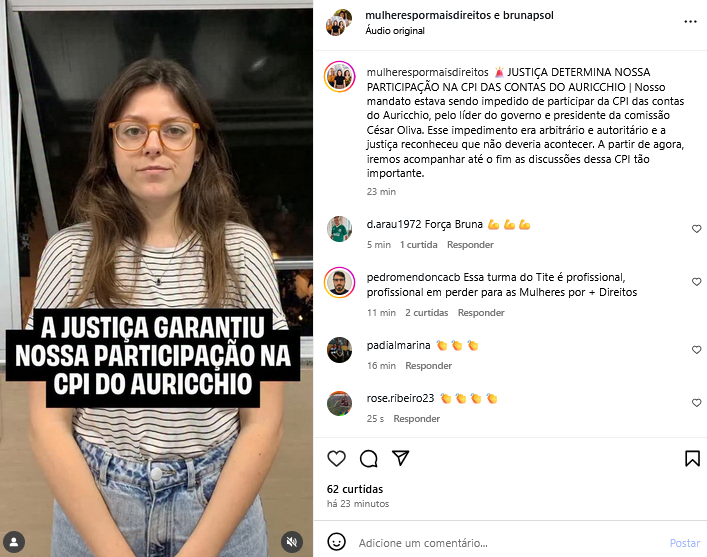This screenshot has width=707, height=557.
Task: Unmute the video with speaker icon
Action: (x=292, y=541)
